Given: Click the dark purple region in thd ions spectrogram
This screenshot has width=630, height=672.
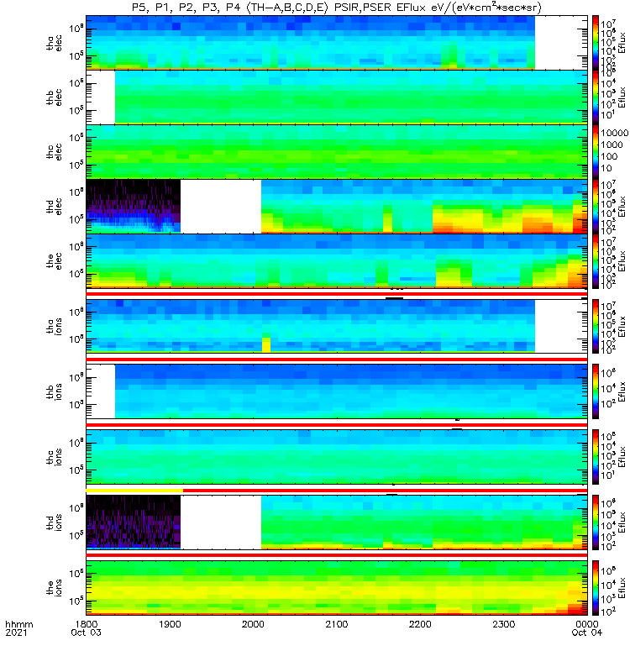Looking at the screenshot, I should point(134,521).
